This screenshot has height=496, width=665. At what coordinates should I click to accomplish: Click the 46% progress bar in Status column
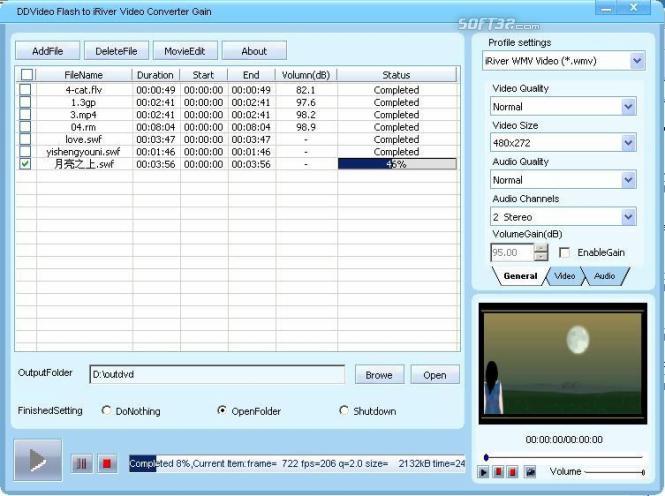pos(397,164)
